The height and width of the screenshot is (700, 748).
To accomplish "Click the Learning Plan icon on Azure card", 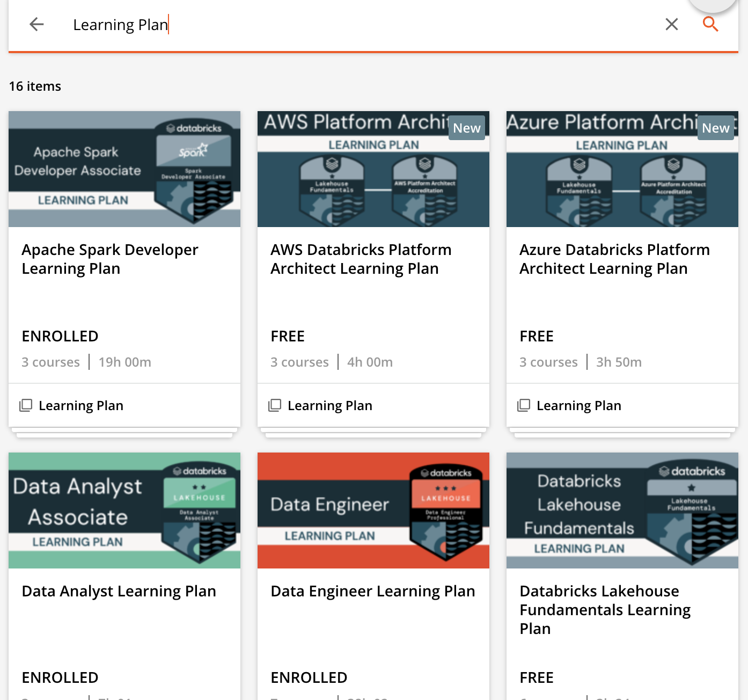I will click(x=524, y=405).
